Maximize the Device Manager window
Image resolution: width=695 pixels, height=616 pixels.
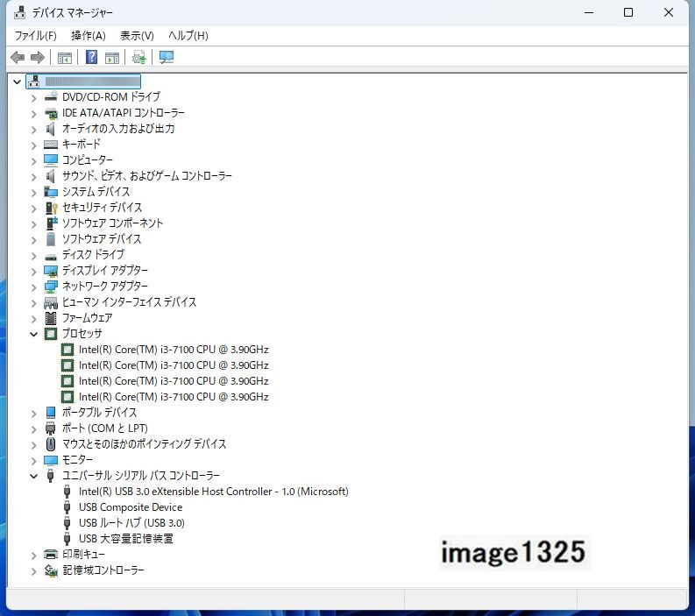click(628, 12)
